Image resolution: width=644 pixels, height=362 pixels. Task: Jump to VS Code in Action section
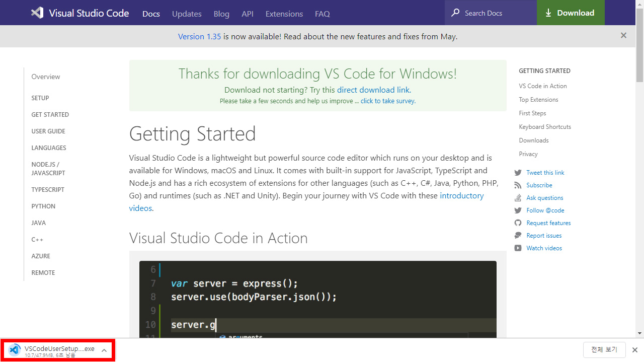[x=543, y=86]
